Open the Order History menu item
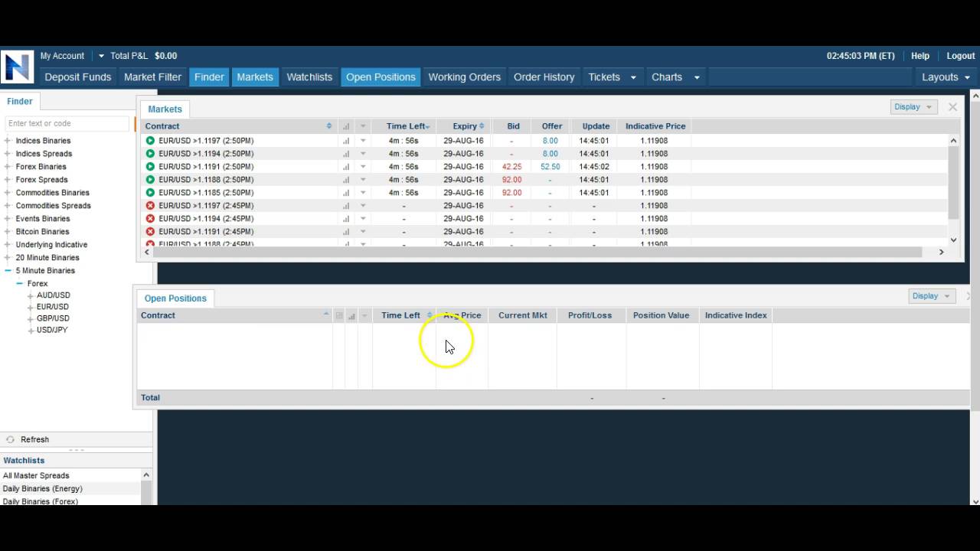The image size is (980, 551). [544, 77]
